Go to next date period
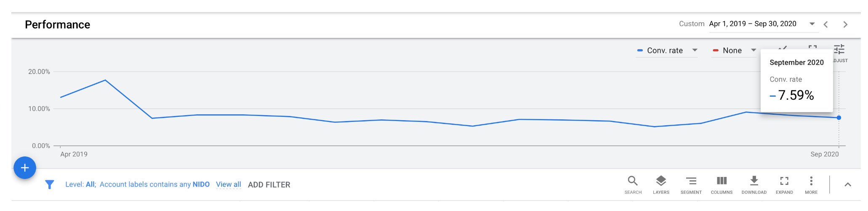 coord(845,24)
